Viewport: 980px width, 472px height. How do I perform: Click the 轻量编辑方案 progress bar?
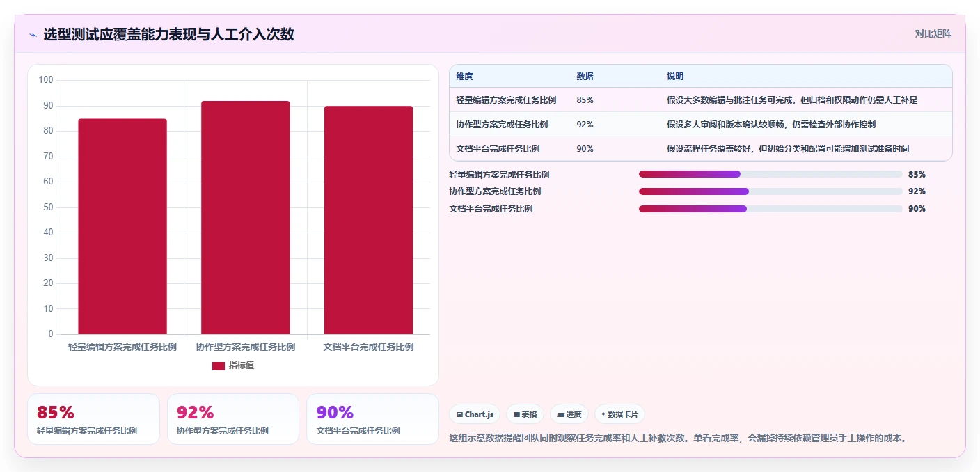point(770,174)
